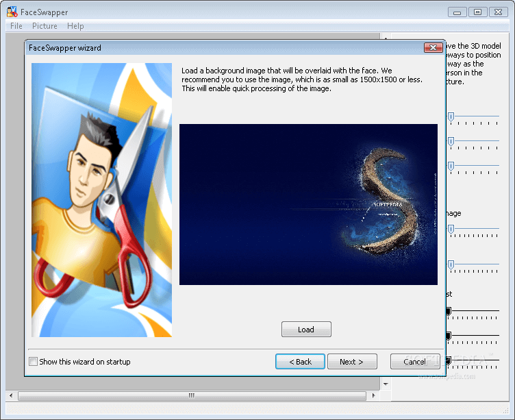Screen dimensions: 515x420
Task: Click the horizontal scrollbar thumb at bottom
Action: (x=192, y=396)
